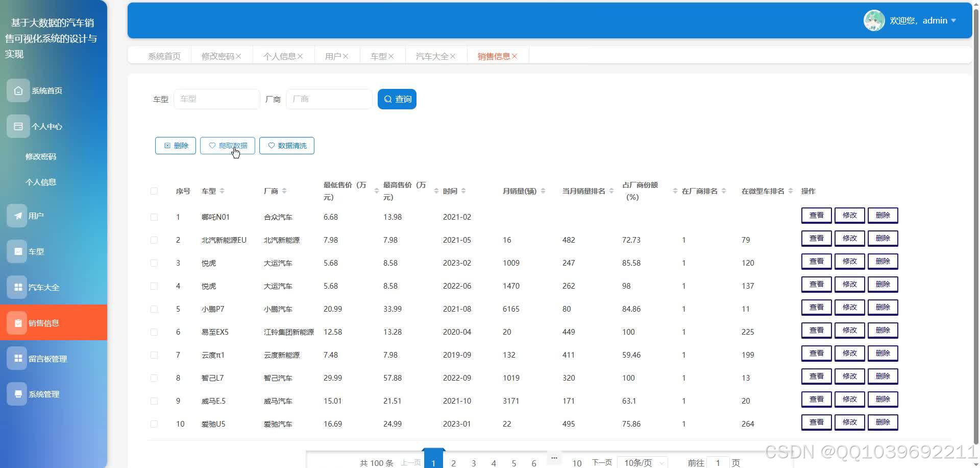Click the 江铃集团新能源 cell text
Image resolution: width=980 pixels, height=468 pixels.
tap(289, 332)
